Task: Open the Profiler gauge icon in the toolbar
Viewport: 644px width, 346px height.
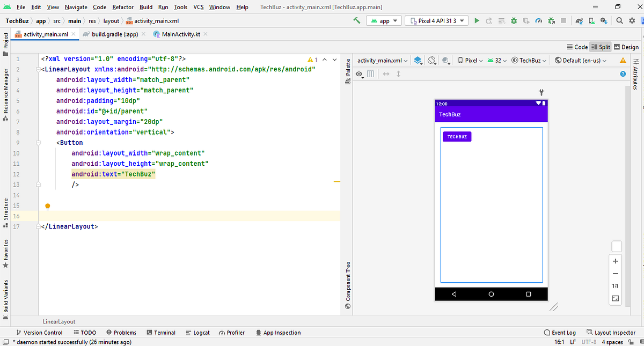Action: pos(538,20)
